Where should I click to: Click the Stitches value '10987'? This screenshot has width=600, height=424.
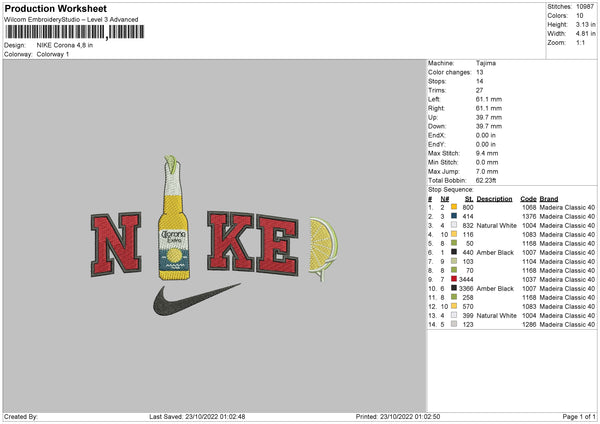click(x=585, y=7)
